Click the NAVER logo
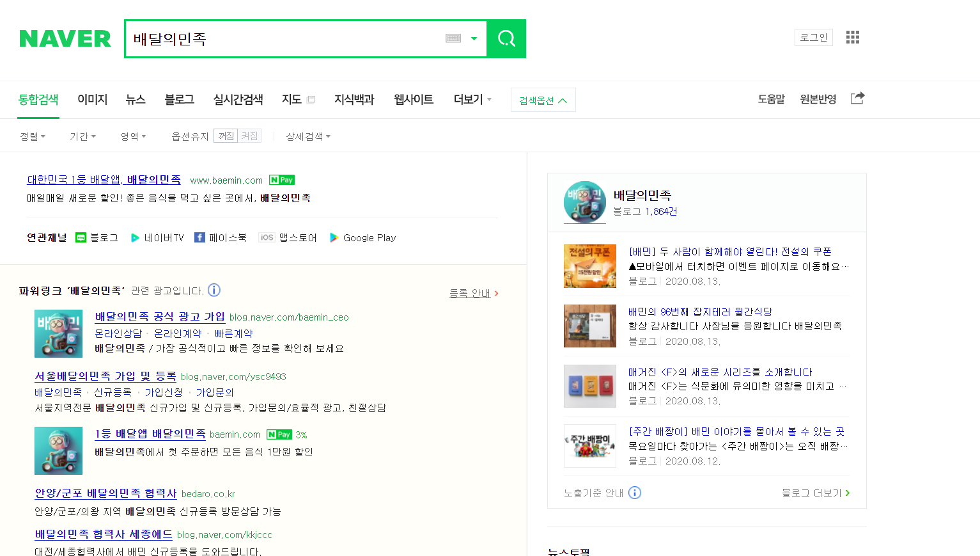Screen dimensions: 980x556 65,39
